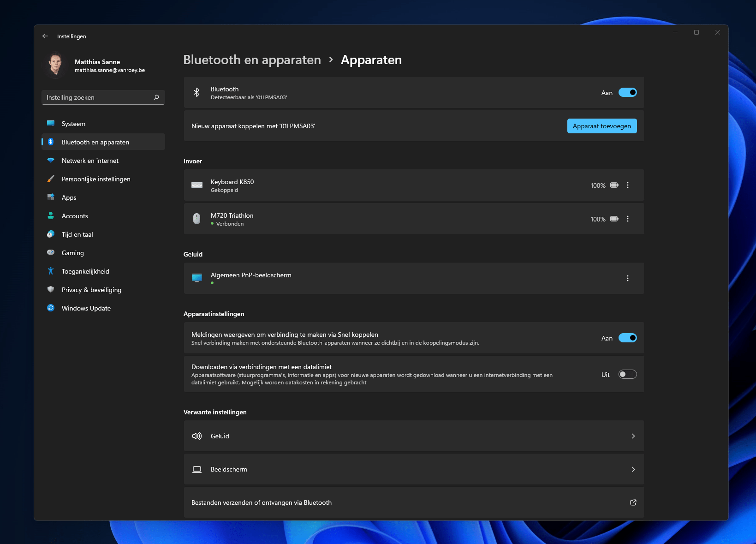Click the Algemeen PnP-beeldscherm monitor icon
Screen dimensions: 756x544
[197, 278]
